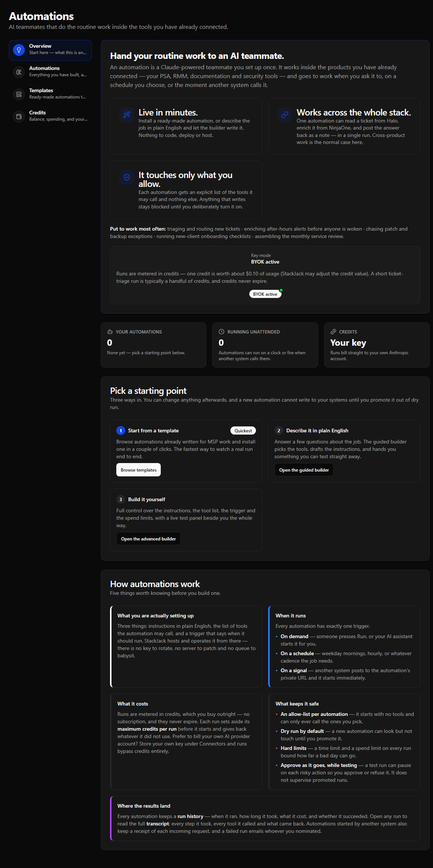Click the Templates sidebar icon
The height and width of the screenshot is (868, 433).
pos(19,94)
